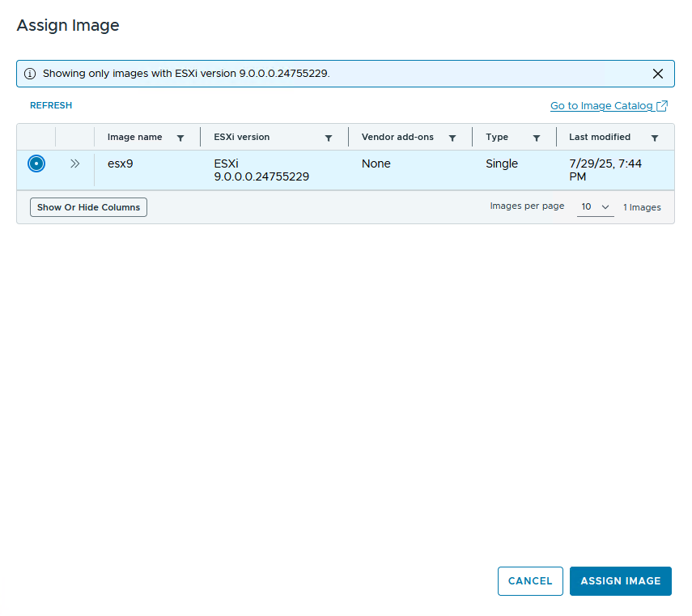The image size is (692, 616).
Task: Click Show Or Hide Columns button
Action: pyautogui.click(x=88, y=207)
